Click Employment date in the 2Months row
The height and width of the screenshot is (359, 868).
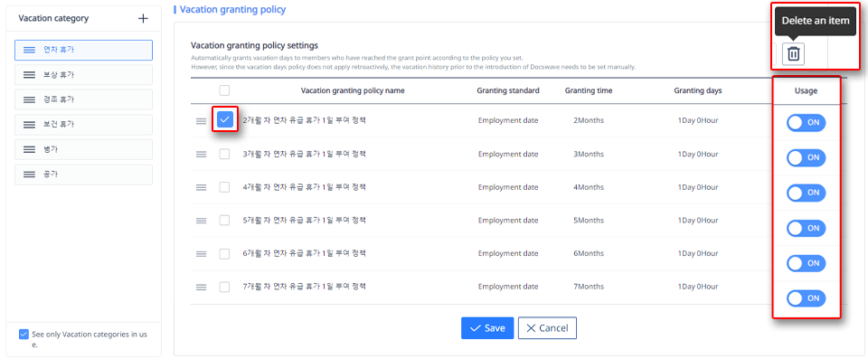(508, 121)
